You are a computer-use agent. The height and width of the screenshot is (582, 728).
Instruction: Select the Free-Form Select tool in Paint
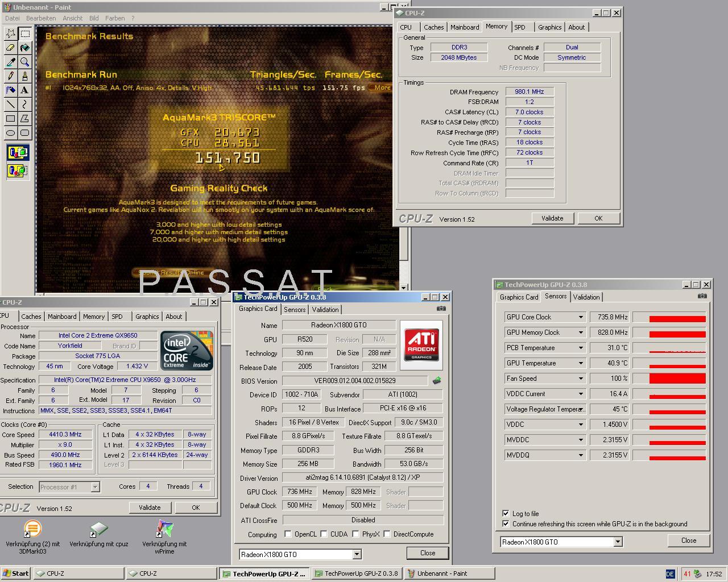pos(11,34)
